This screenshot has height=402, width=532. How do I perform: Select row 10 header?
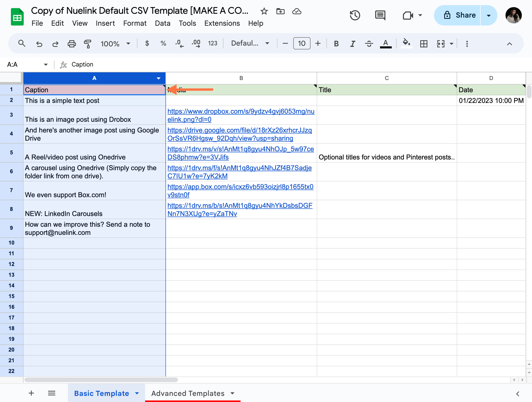11,243
